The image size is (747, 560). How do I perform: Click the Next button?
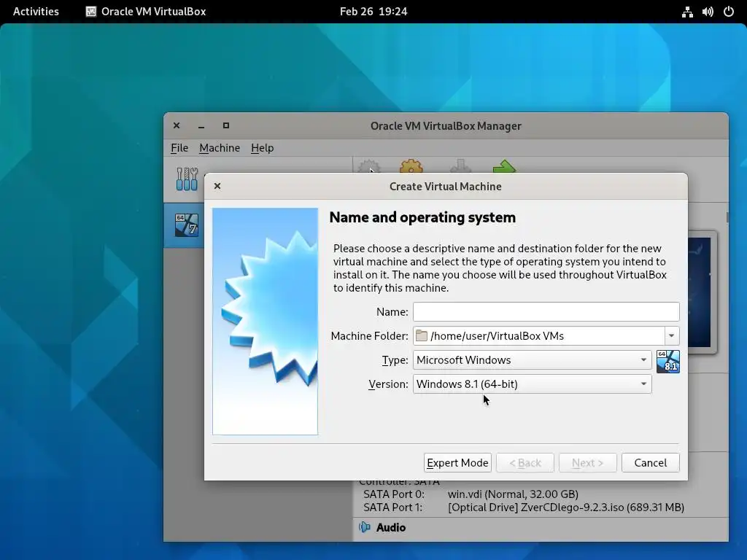click(x=587, y=462)
